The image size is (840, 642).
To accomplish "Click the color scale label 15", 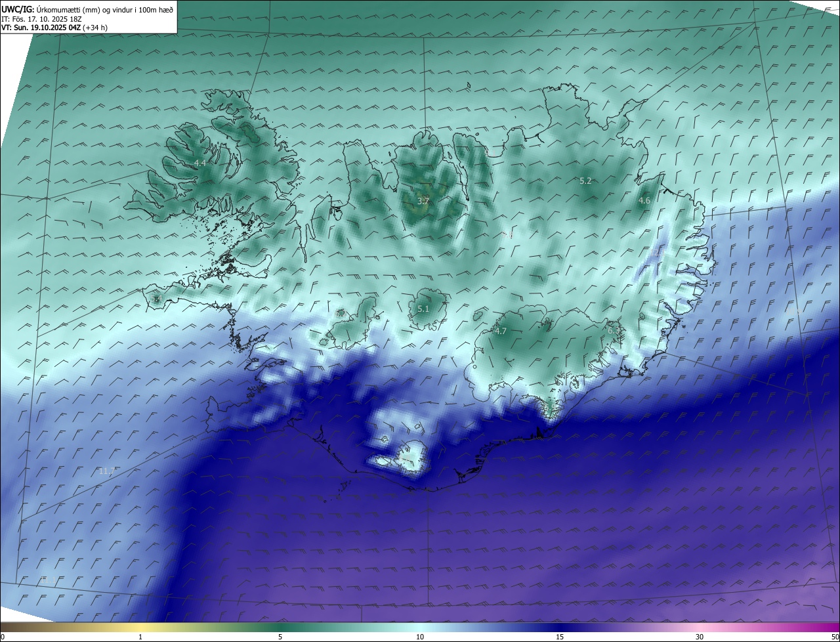I will point(560,637).
